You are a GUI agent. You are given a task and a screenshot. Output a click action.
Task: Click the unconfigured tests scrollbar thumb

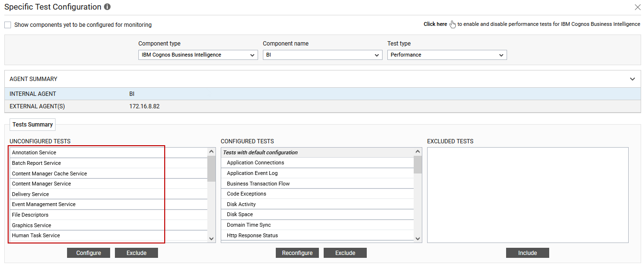tap(212, 169)
